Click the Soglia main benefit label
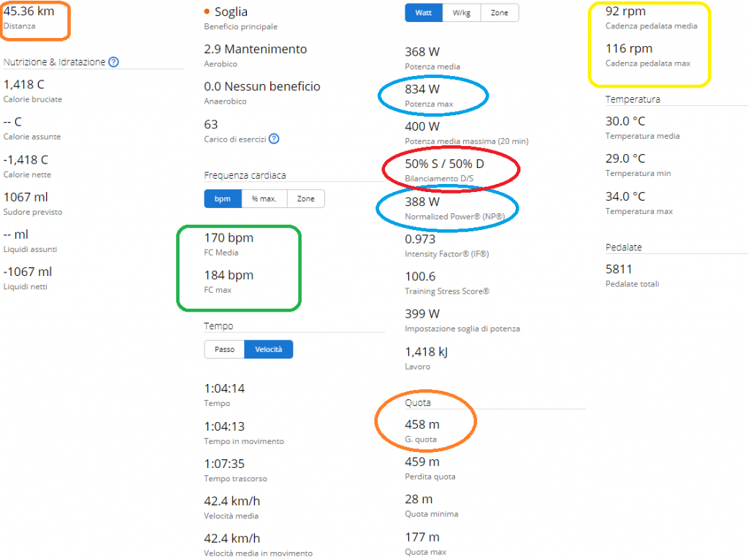The width and height of the screenshot is (748, 560). [x=231, y=12]
